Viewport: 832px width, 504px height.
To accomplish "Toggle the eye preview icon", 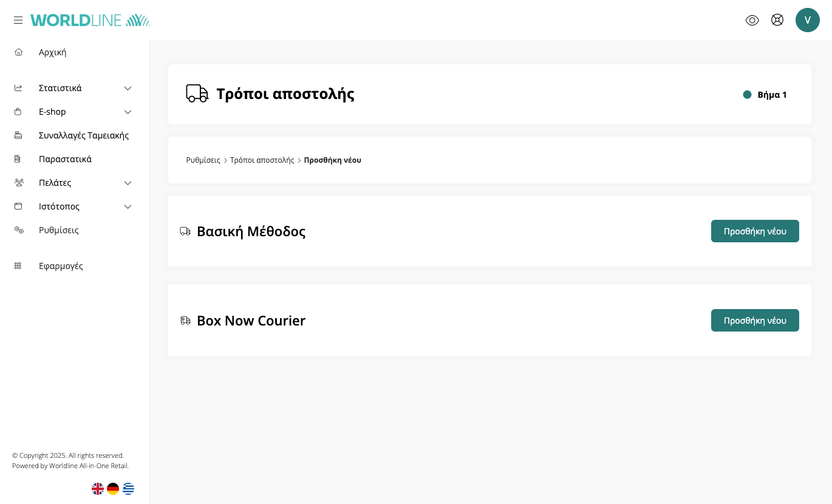I will point(752,20).
